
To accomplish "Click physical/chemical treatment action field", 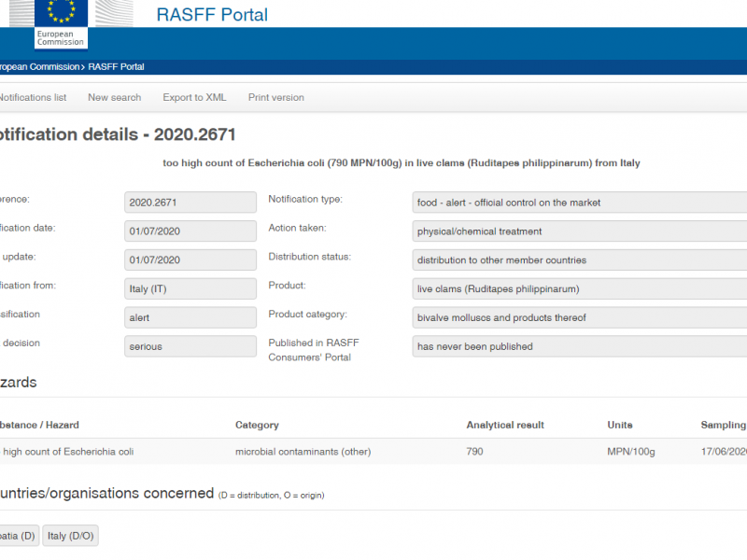I will point(579,231).
